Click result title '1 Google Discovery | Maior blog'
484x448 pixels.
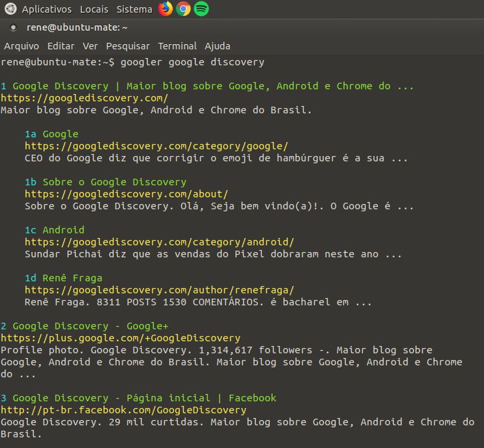click(207, 86)
